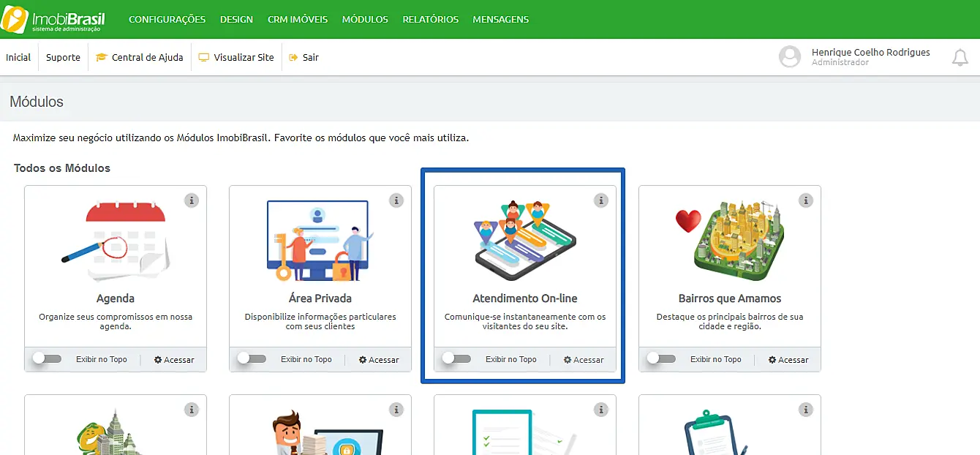Click Visualizar Site link
Image resolution: width=980 pixels, height=455 pixels.
point(236,58)
